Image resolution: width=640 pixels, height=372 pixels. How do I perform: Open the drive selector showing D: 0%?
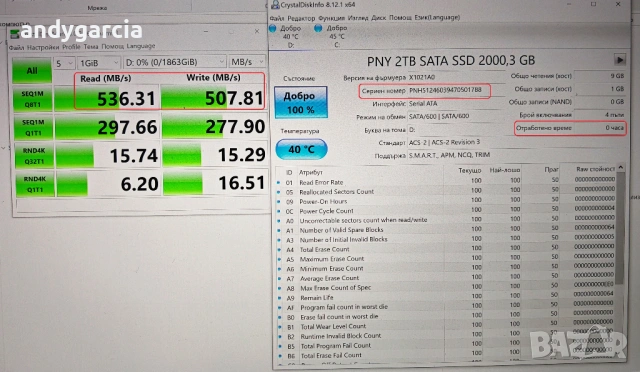click(174, 62)
